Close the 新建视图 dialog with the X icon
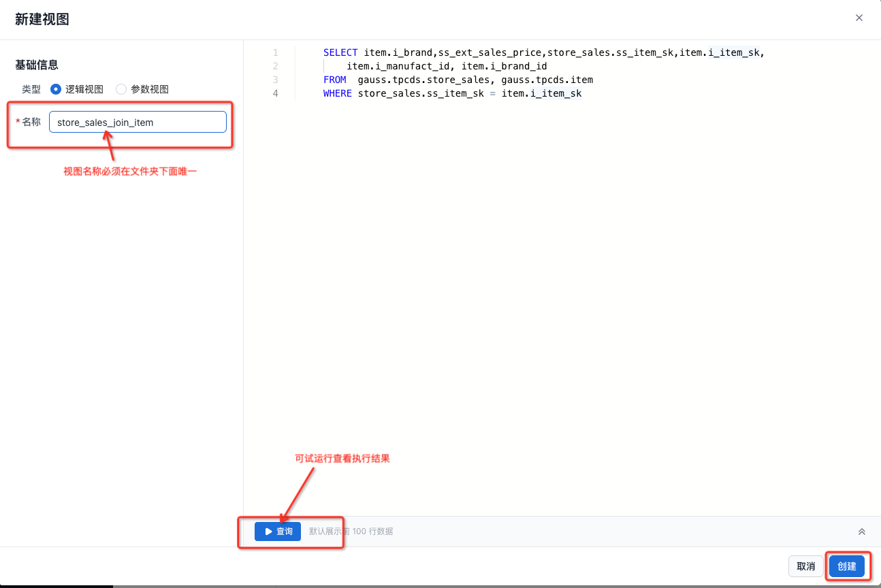This screenshot has width=881, height=588. click(x=859, y=18)
